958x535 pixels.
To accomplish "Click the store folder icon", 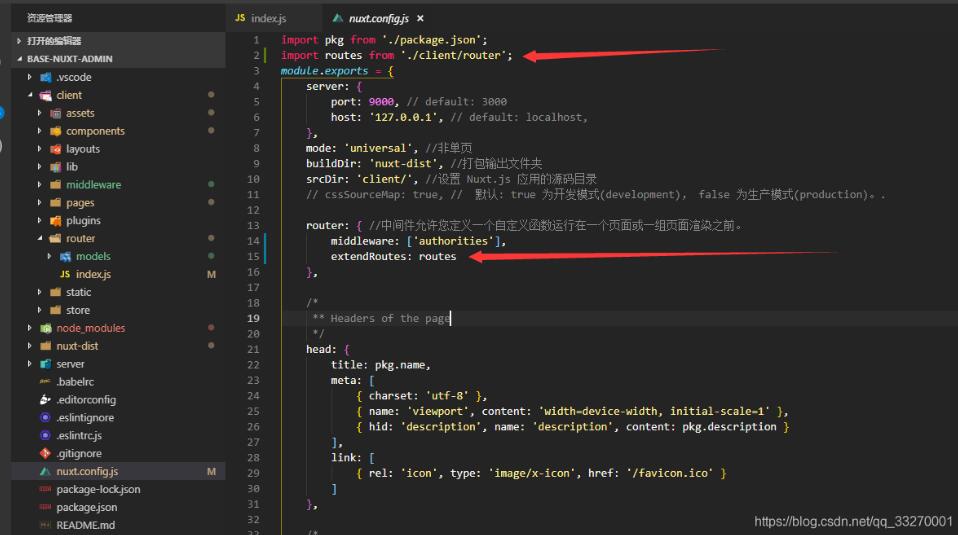I will click(56, 310).
